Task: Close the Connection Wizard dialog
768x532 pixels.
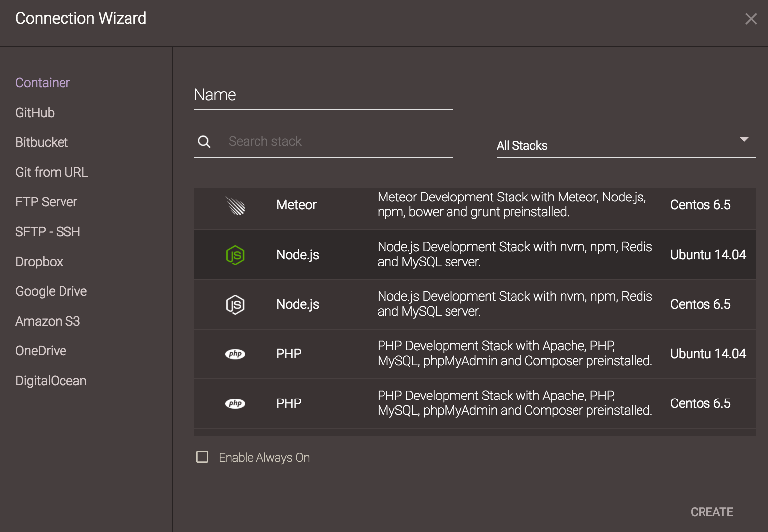Action: click(x=751, y=19)
